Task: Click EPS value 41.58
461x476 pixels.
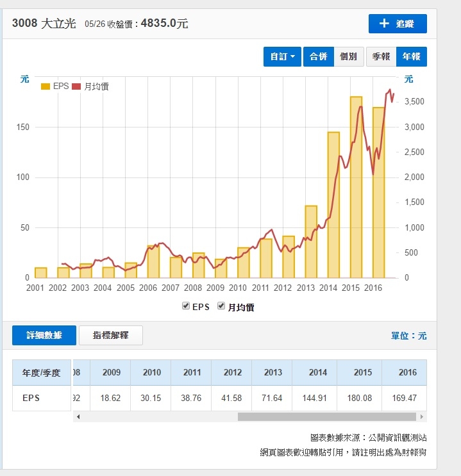Action: click(x=231, y=398)
